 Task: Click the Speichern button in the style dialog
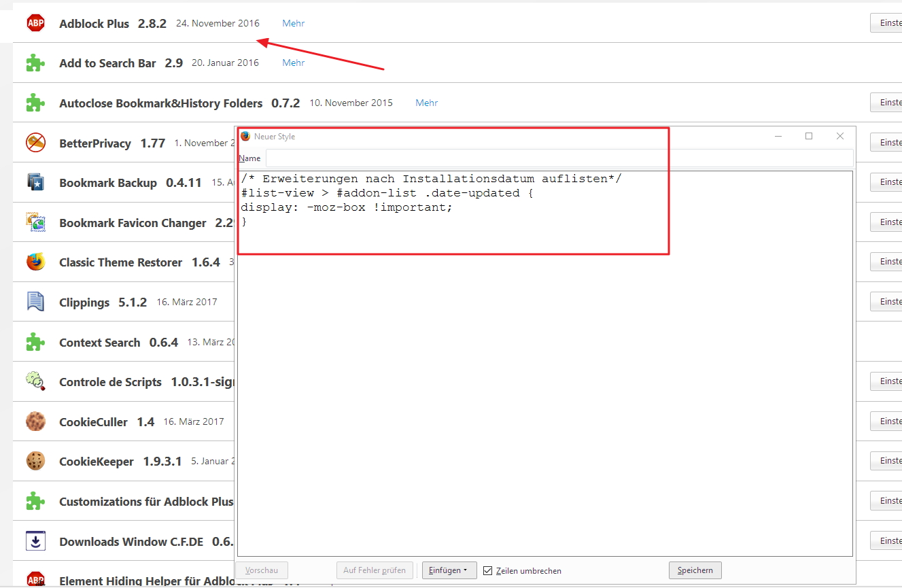pos(695,570)
